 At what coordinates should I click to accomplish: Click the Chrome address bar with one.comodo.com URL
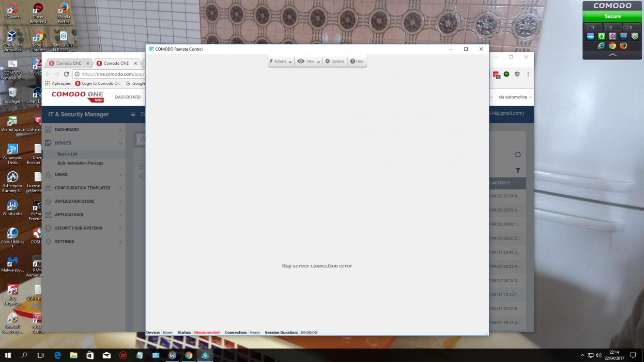point(109,74)
